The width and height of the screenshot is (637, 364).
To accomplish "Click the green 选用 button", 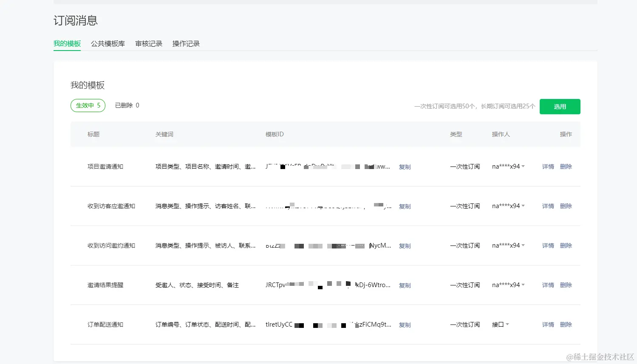I will [560, 107].
